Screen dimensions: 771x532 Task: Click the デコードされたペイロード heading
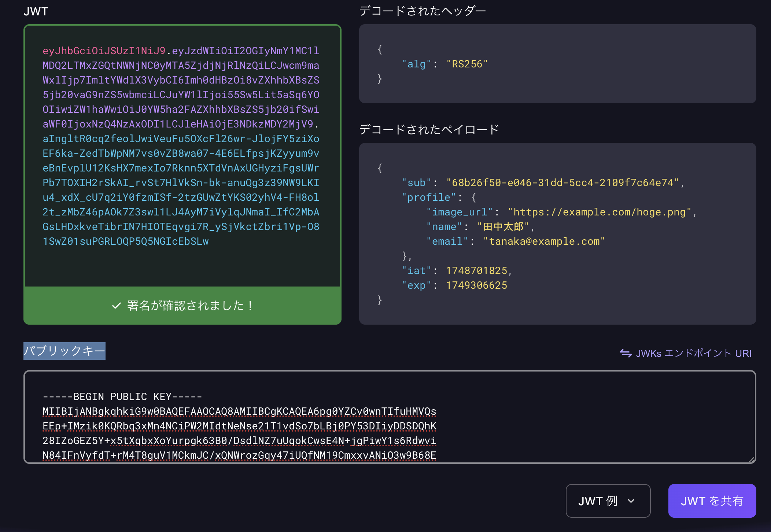tap(429, 129)
